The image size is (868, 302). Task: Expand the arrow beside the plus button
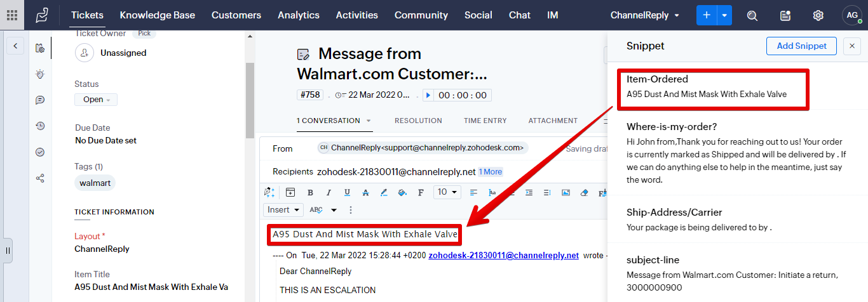724,15
